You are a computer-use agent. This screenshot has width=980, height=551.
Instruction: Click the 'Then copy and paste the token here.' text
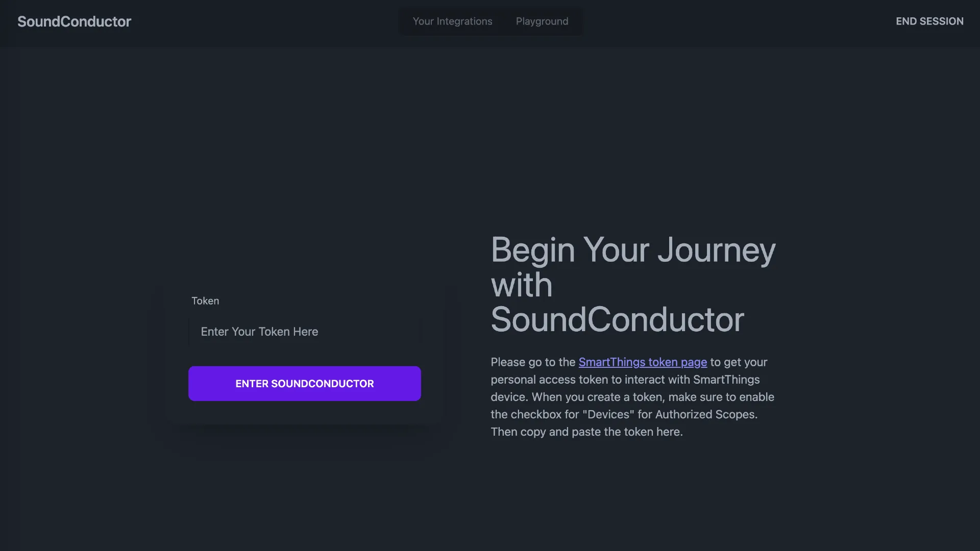click(x=586, y=432)
